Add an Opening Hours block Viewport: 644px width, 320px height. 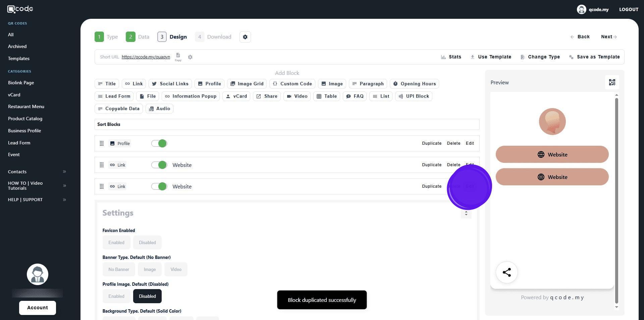pyautogui.click(x=414, y=84)
